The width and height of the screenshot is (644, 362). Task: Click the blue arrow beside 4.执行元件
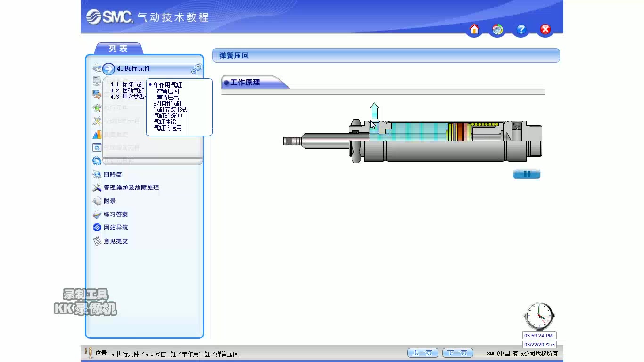coord(108,69)
